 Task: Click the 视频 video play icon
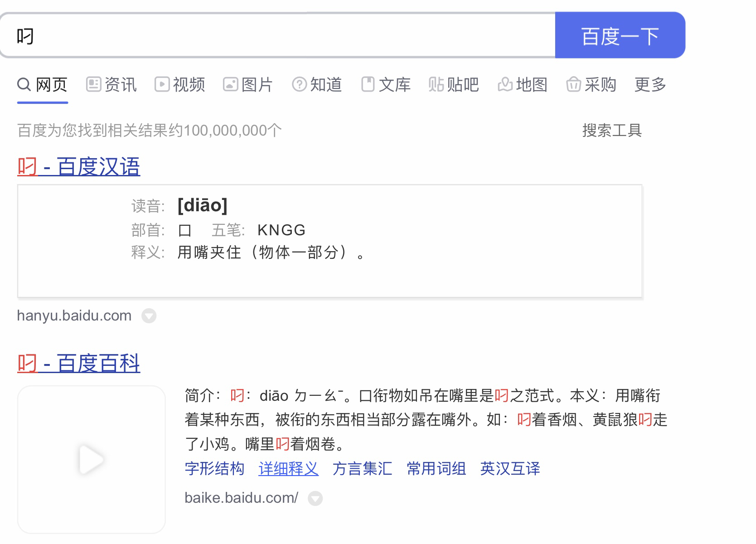pos(162,84)
